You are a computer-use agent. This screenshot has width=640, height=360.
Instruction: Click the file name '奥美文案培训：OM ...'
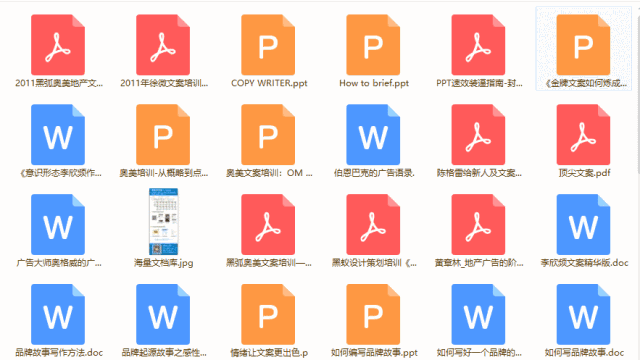[x=269, y=173]
